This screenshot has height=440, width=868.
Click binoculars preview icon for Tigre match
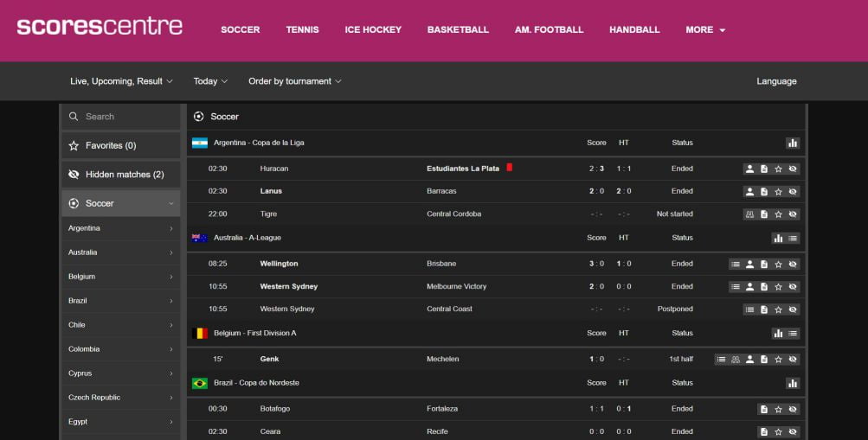(x=749, y=214)
